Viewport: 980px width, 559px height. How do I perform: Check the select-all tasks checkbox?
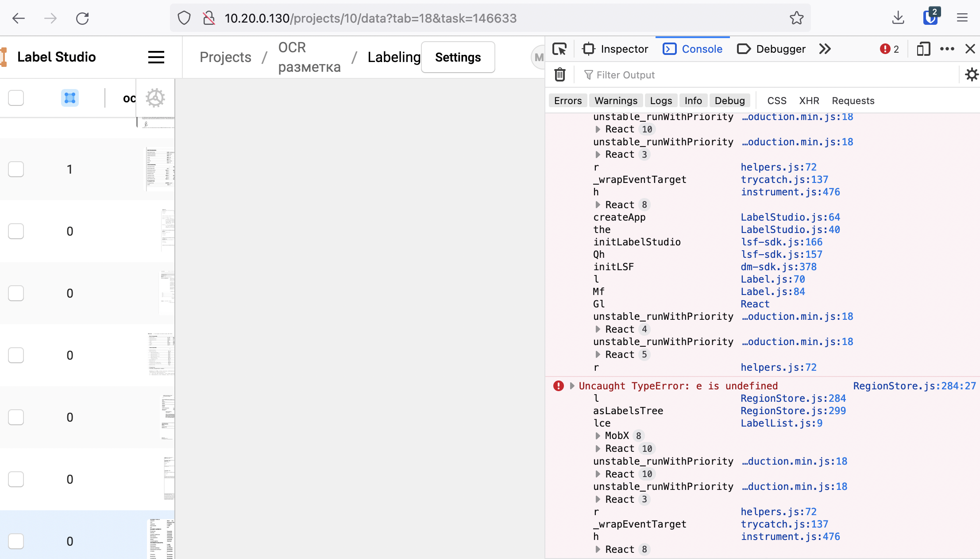click(16, 98)
